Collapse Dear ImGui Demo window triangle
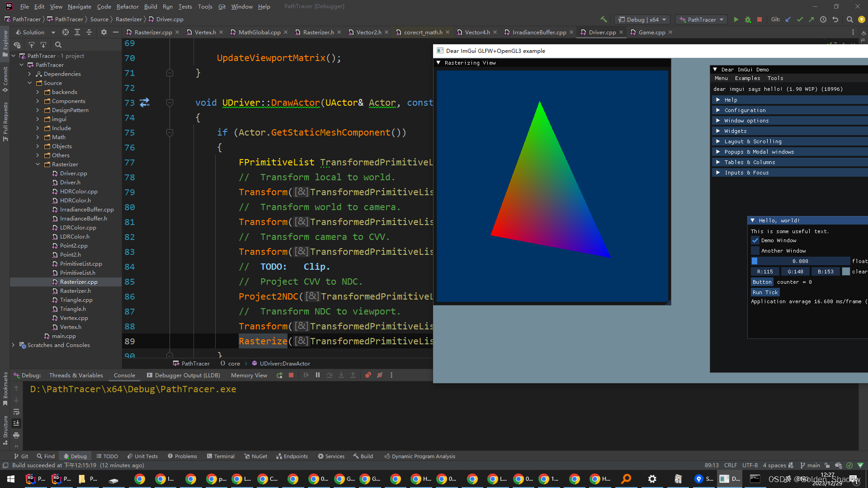 pyautogui.click(x=715, y=70)
